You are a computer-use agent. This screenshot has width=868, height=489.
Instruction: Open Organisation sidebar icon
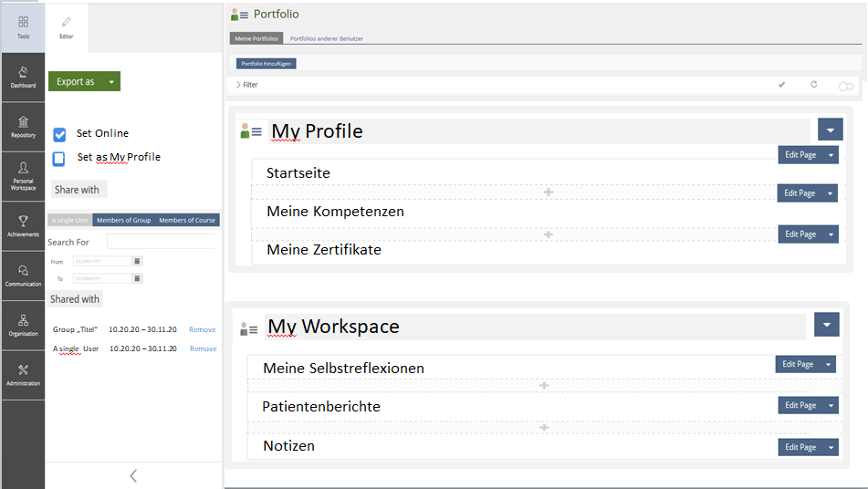pos(23,325)
